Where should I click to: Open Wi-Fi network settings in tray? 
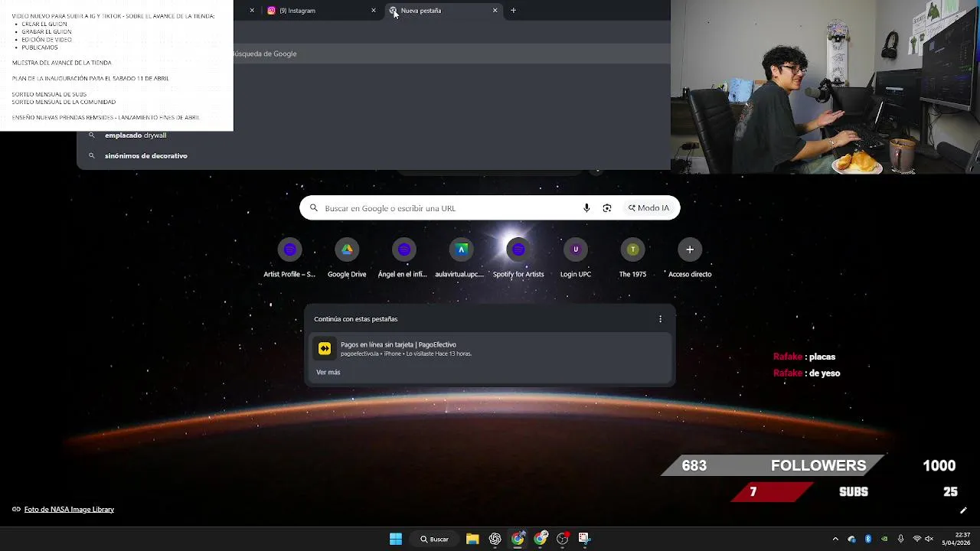tap(916, 539)
